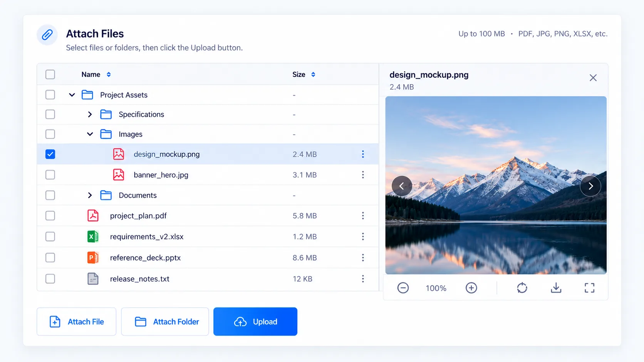Click the Project Assets folder name

[x=124, y=95]
